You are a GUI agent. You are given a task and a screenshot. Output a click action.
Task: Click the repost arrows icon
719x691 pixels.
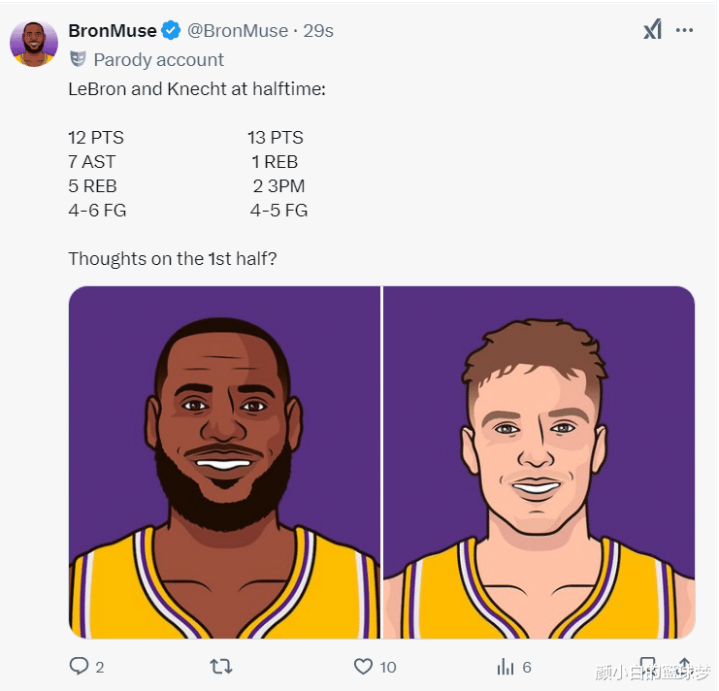(x=221, y=666)
